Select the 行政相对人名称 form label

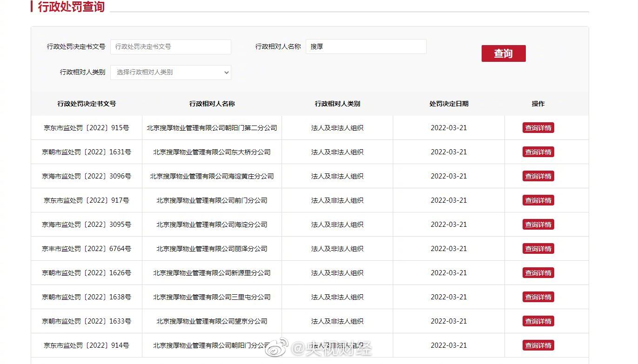[278, 46]
